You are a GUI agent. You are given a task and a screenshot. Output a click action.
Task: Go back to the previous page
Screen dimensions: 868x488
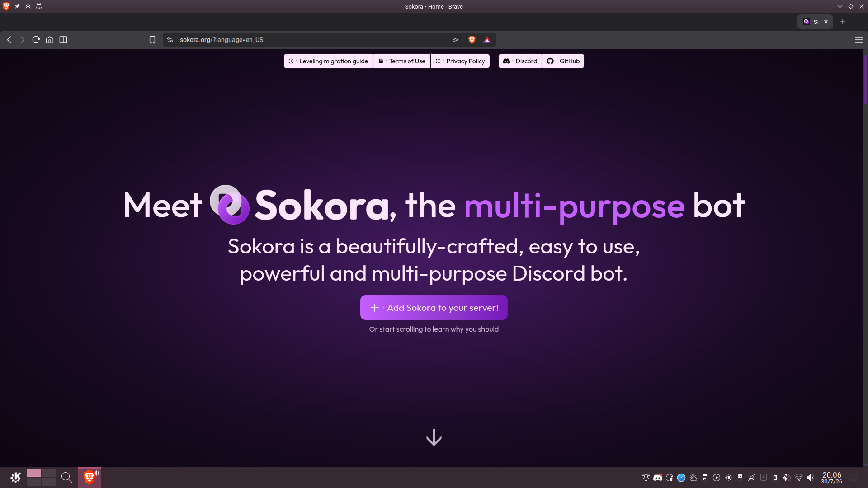(9, 40)
